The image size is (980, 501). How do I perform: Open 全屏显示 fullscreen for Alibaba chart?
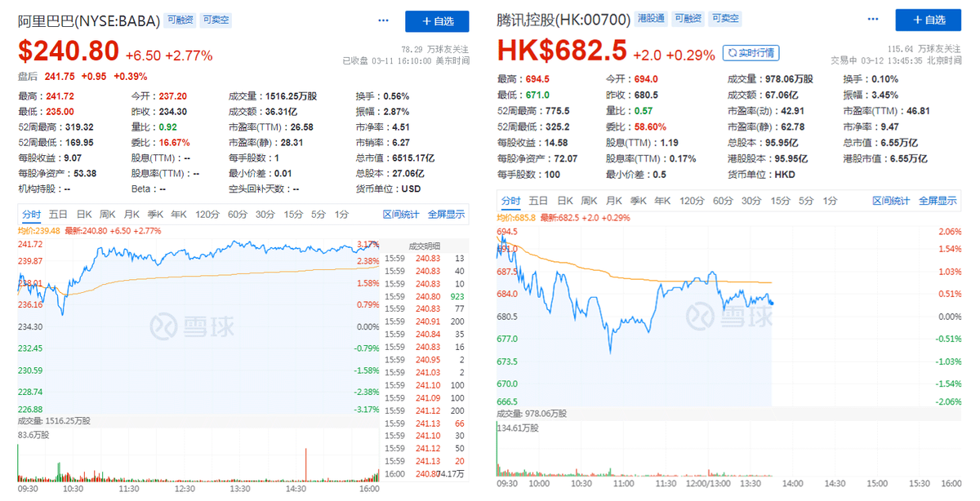tap(446, 215)
